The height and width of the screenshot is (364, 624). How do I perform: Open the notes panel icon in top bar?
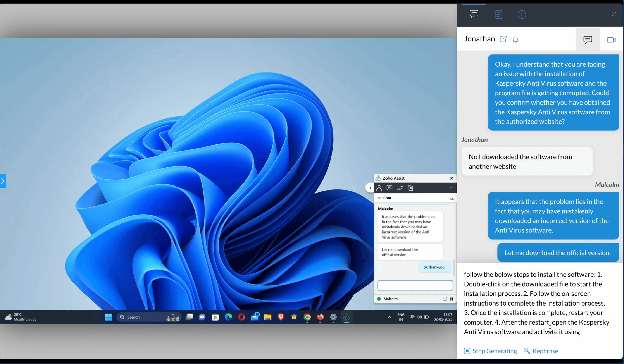tap(498, 14)
